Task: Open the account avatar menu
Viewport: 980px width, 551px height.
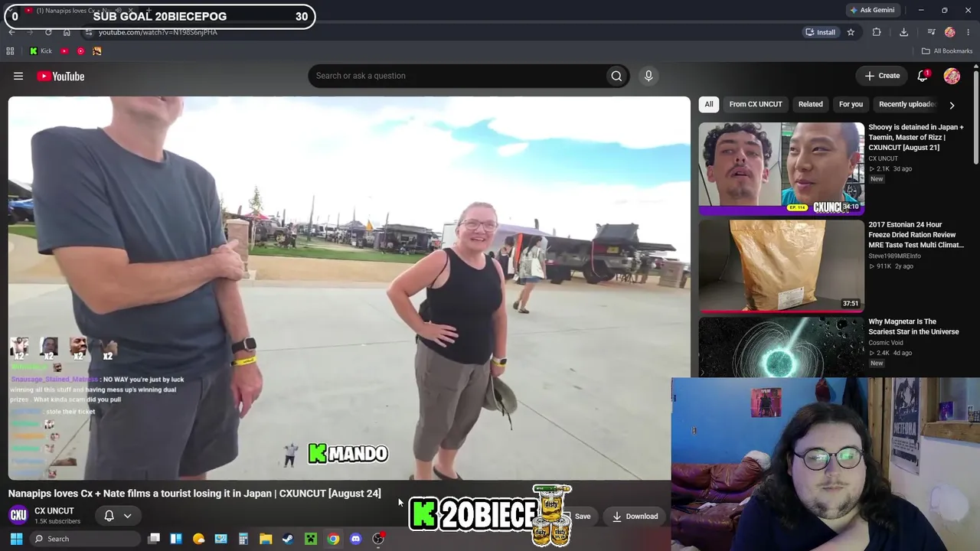Action: pos(952,76)
